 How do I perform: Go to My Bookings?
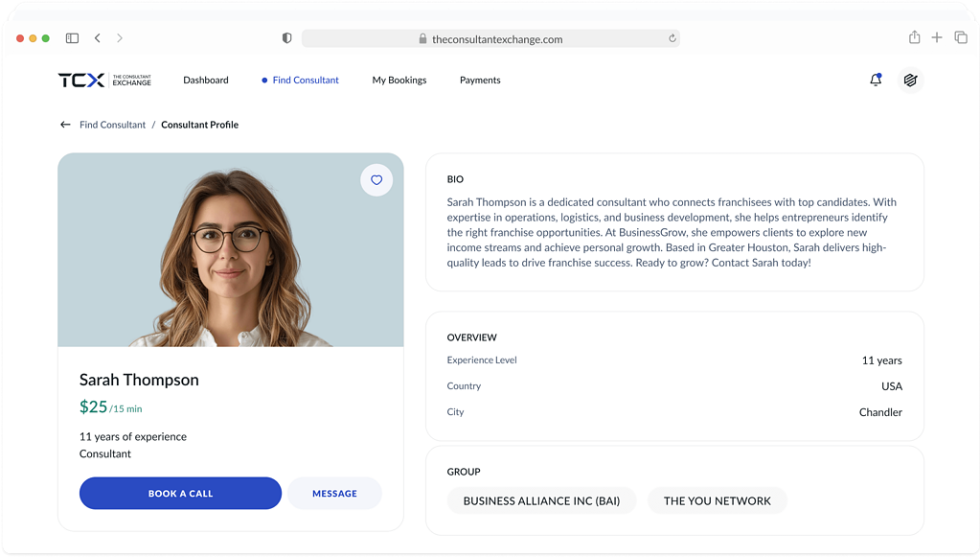(399, 80)
